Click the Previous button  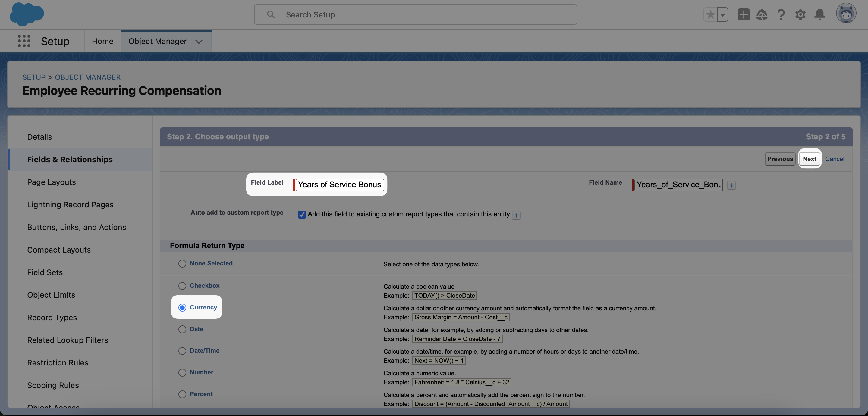click(x=780, y=159)
